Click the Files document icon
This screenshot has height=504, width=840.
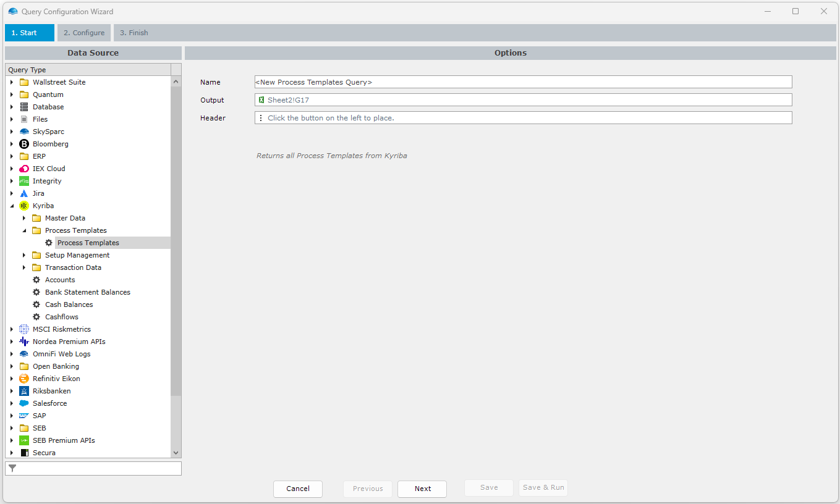[24, 119]
